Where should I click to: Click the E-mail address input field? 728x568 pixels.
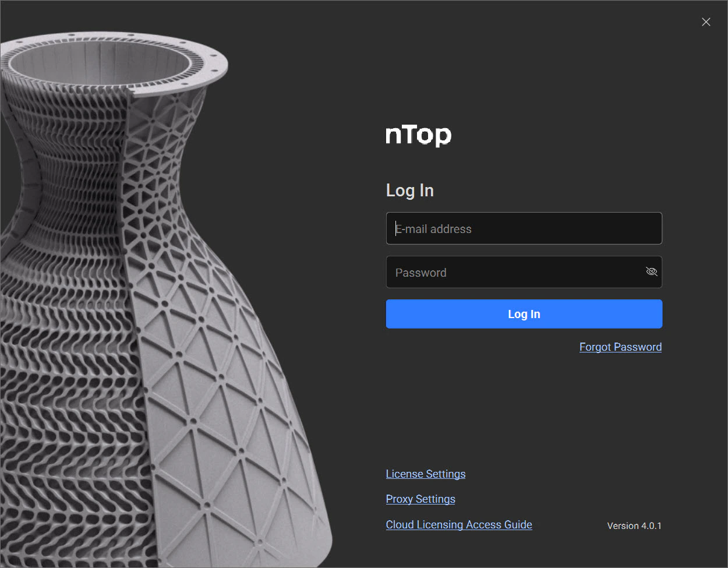point(524,228)
